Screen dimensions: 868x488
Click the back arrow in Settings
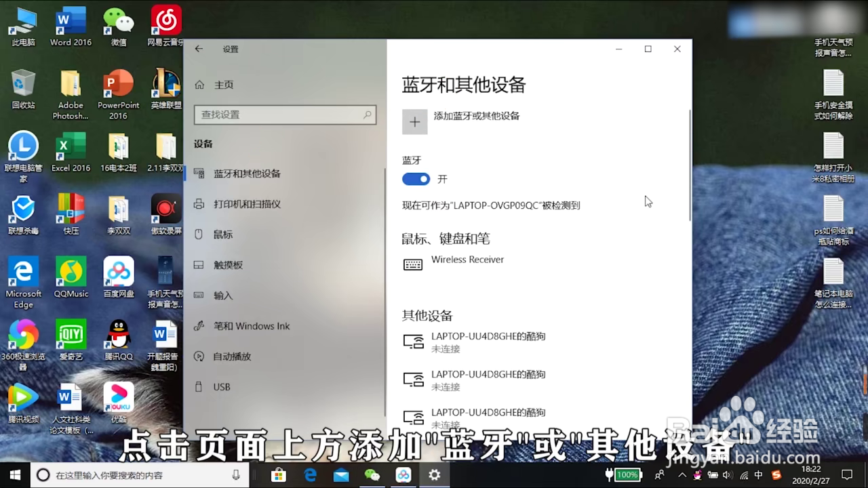[198, 49]
